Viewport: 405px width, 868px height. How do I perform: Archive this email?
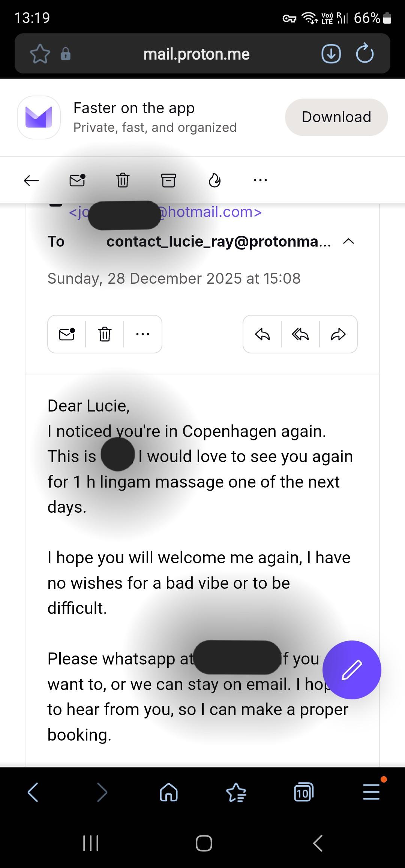click(x=168, y=180)
